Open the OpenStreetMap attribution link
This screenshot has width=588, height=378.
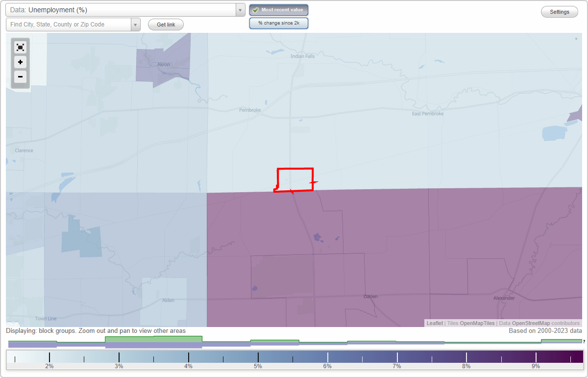pyautogui.click(x=531, y=323)
